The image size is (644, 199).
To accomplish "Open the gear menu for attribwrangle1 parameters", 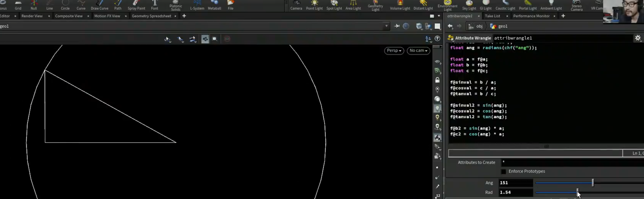I will [638, 38].
